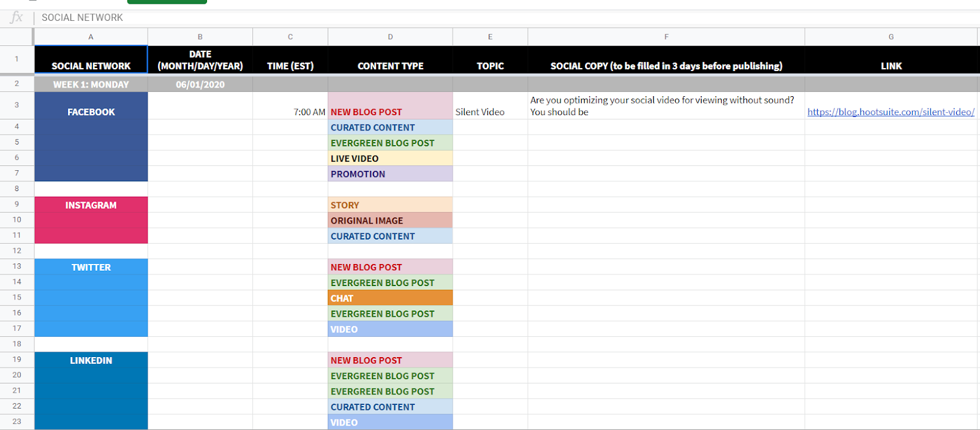Select row 18 header number
The width and height of the screenshot is (980, 430).
(17, 344)
